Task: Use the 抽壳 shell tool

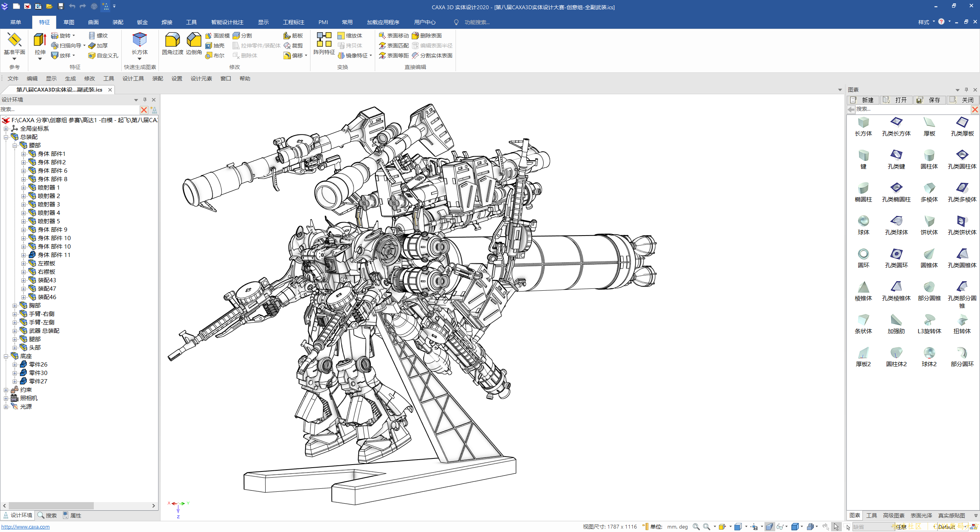Action: tap(215, 46)
